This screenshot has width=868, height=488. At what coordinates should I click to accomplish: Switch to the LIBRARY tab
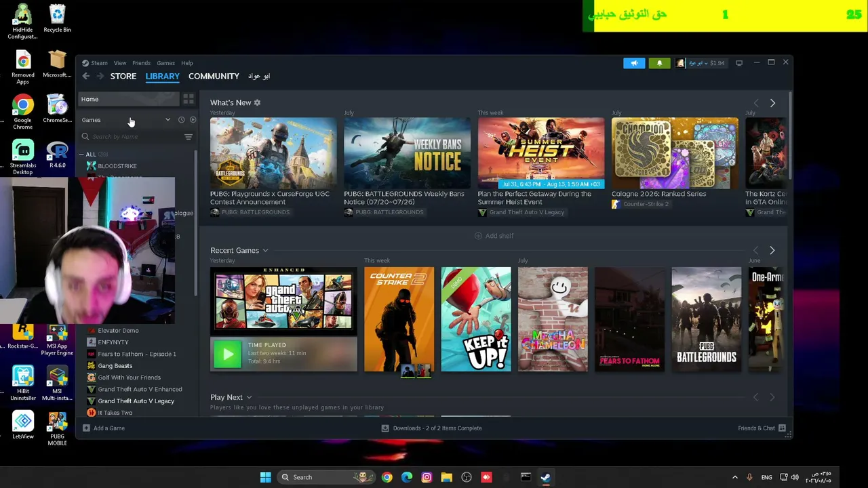[163, 76]
